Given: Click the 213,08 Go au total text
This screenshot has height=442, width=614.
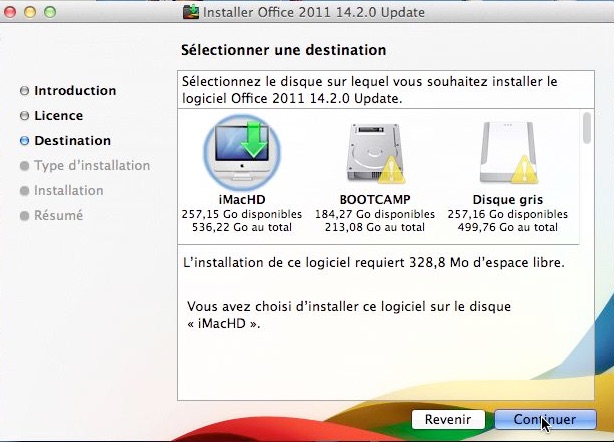Looking at the screenshot, I should [x=375, y=227].
